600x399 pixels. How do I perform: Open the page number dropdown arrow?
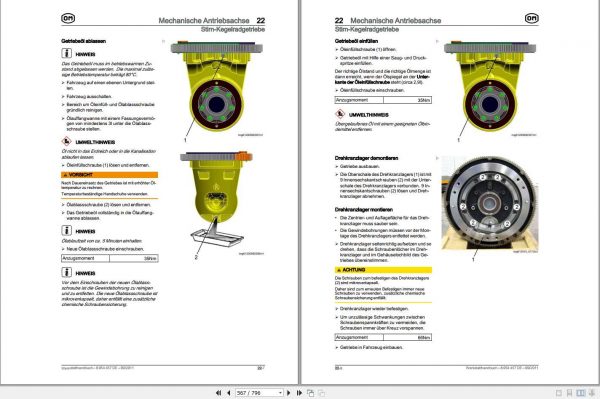click(x=280, y=393)
